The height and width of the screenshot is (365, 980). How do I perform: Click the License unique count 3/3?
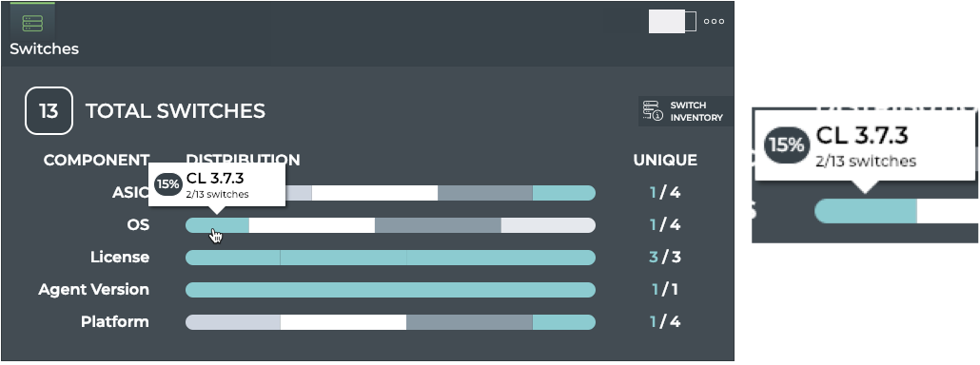(665, 257)
